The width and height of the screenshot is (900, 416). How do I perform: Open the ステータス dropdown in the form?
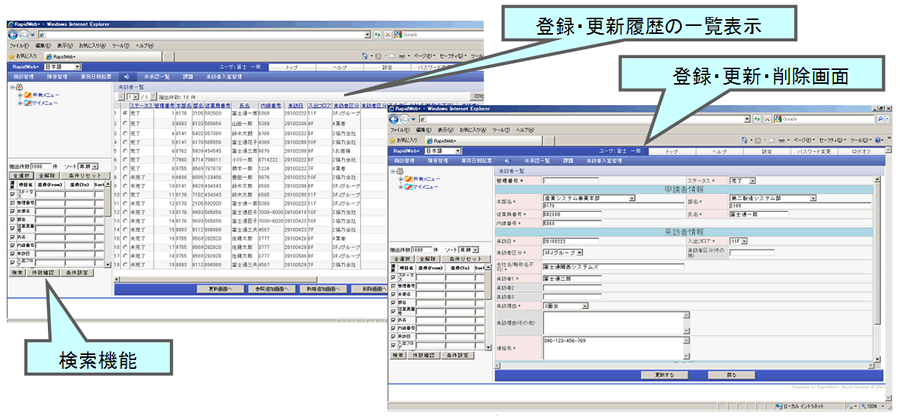(x=752, y=181)
